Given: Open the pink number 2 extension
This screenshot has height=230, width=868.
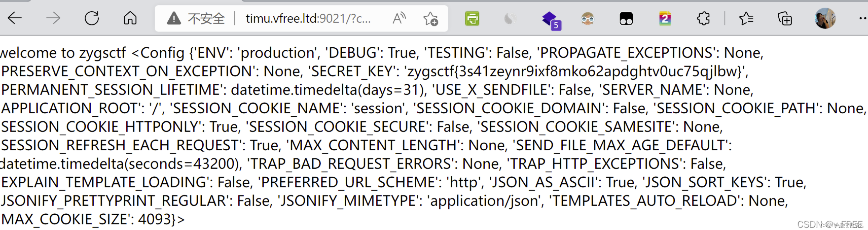Looking at the screenshot, I should (x=665, y=19).
